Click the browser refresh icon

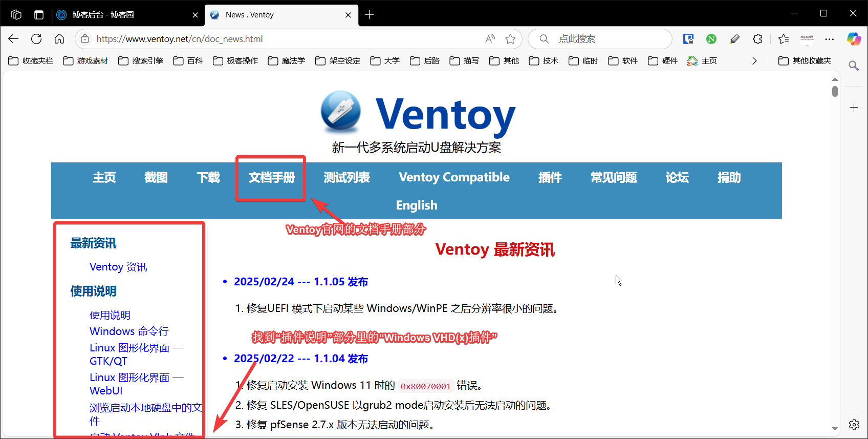36,39
